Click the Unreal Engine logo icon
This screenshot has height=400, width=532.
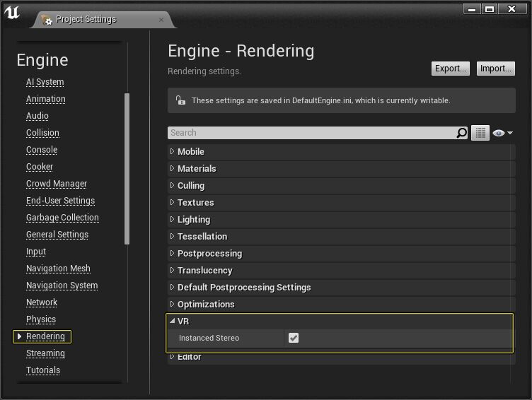tap(13, 13)
